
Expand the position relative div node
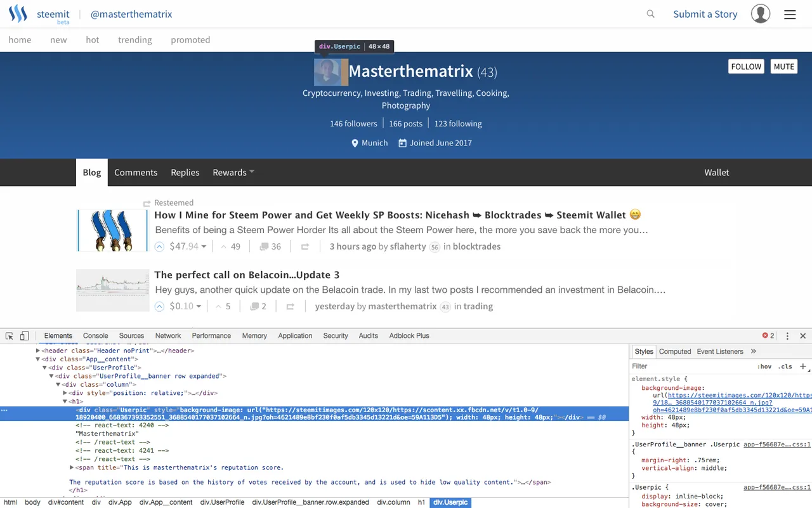(65, 393)
